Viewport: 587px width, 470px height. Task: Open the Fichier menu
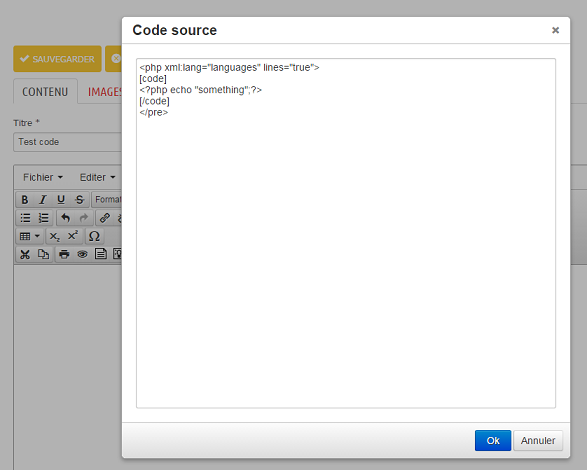point(43,177)
